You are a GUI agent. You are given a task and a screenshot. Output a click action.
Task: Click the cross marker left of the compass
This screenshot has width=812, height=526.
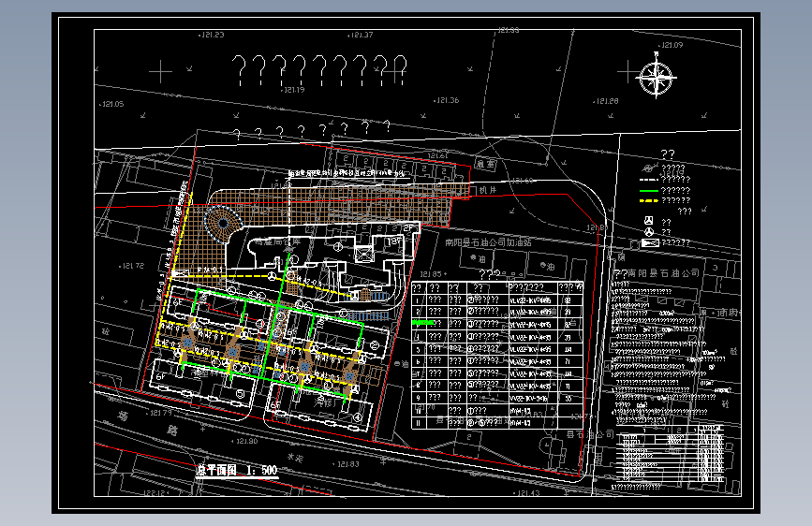point(627,71)
